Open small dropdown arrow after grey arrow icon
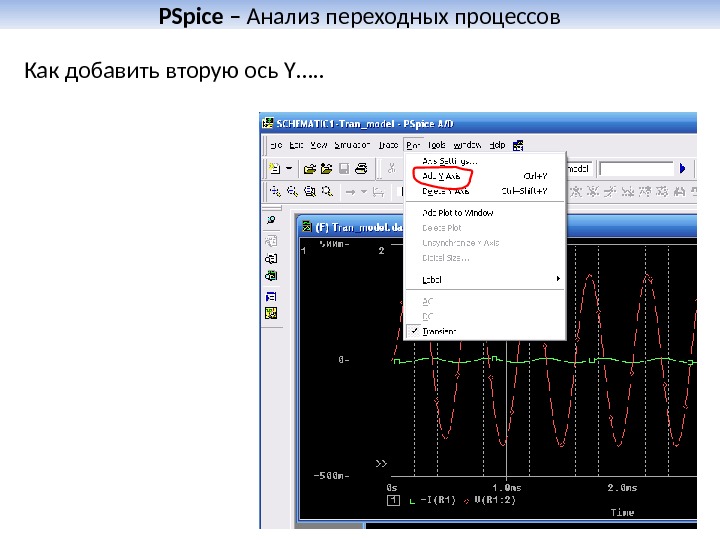Screen dimensions: 720x540 [x=363, y=192]
